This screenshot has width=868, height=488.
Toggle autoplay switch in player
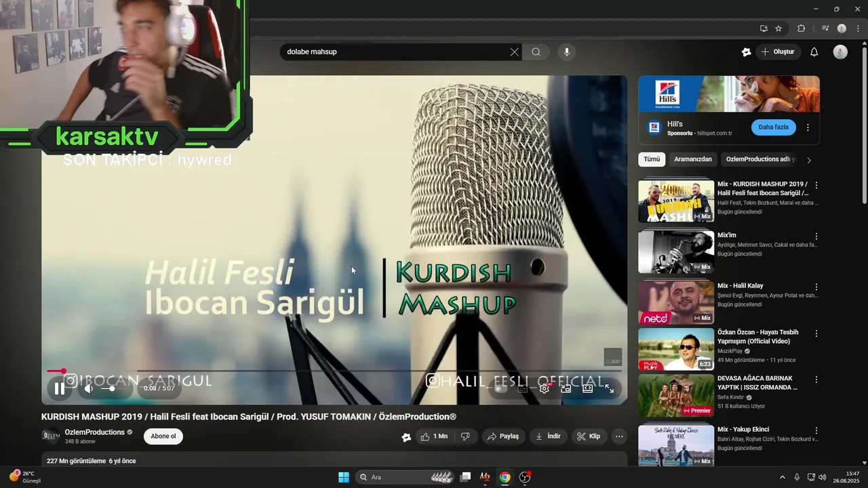[499, 389]
